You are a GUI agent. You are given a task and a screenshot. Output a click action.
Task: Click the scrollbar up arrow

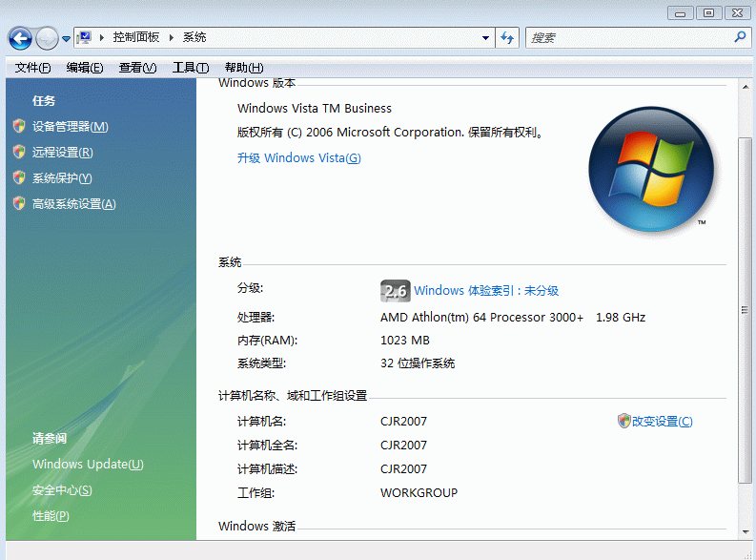click(x=746, y=87)
